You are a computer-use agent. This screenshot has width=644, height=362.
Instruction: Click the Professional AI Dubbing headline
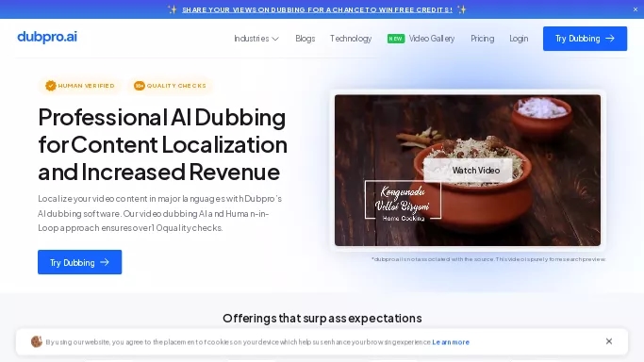click(162, 144)
